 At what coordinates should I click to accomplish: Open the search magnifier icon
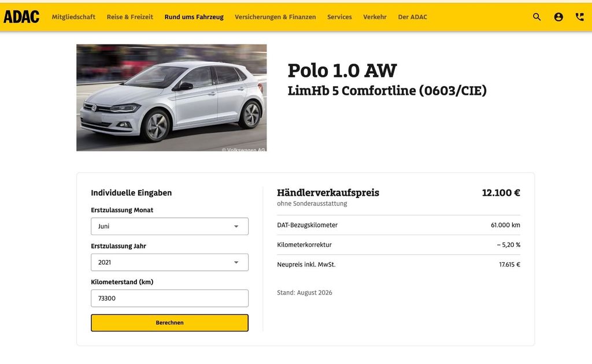[536, 17]
